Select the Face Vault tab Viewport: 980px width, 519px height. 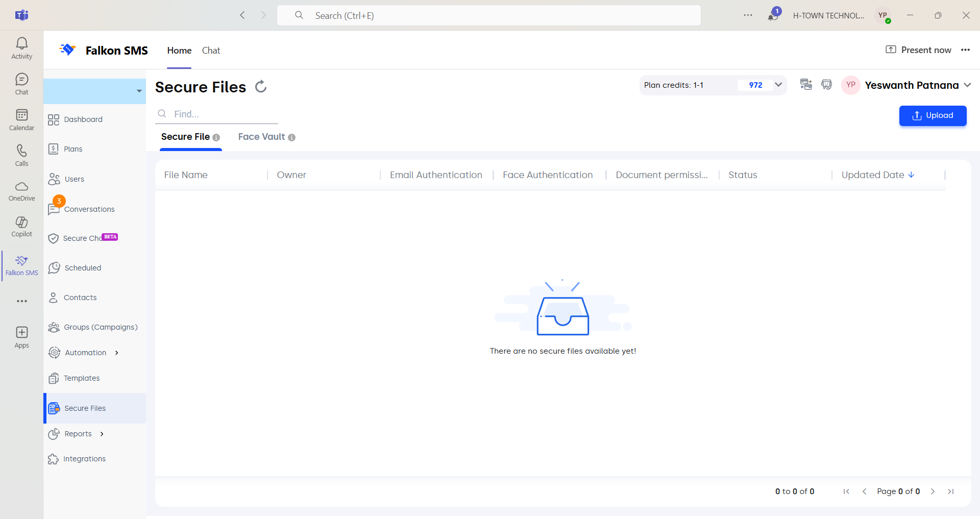tap(261, 137)
